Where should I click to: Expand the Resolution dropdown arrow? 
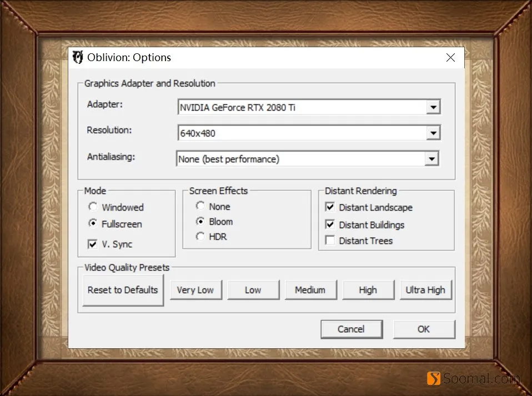[x=433, y=133]
